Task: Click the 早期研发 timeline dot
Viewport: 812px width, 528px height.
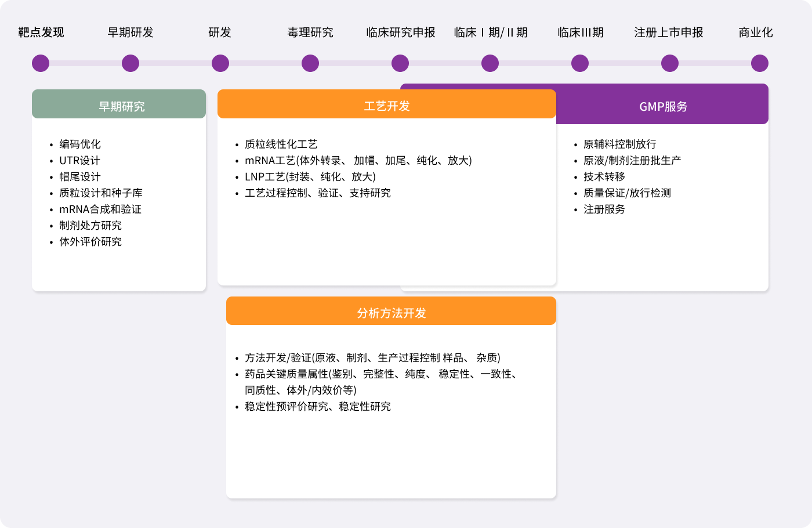Action: (130, 63)
